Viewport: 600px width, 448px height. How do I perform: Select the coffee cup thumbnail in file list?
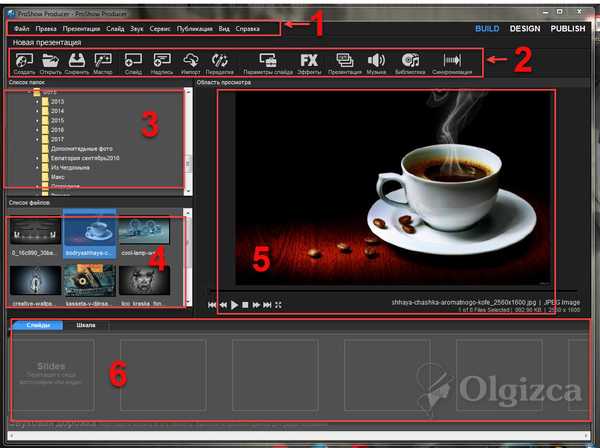(x=90, y=234)
